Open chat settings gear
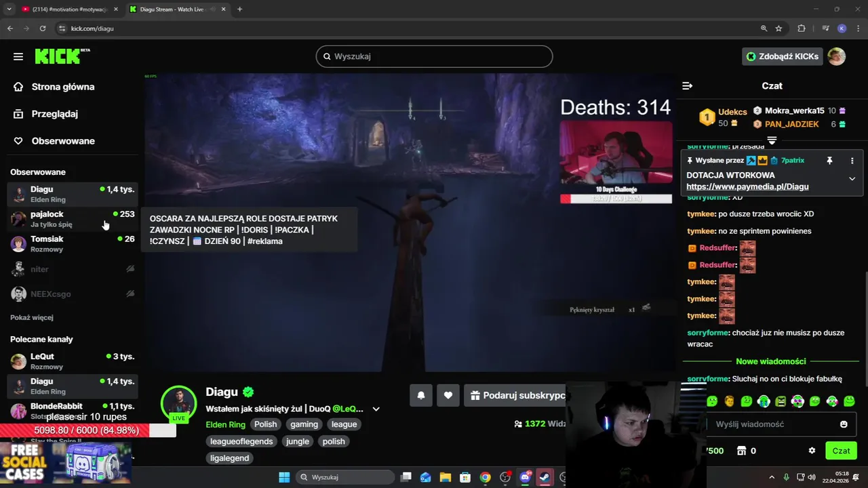This screenshot has width=868, height=488. (812, 451)
